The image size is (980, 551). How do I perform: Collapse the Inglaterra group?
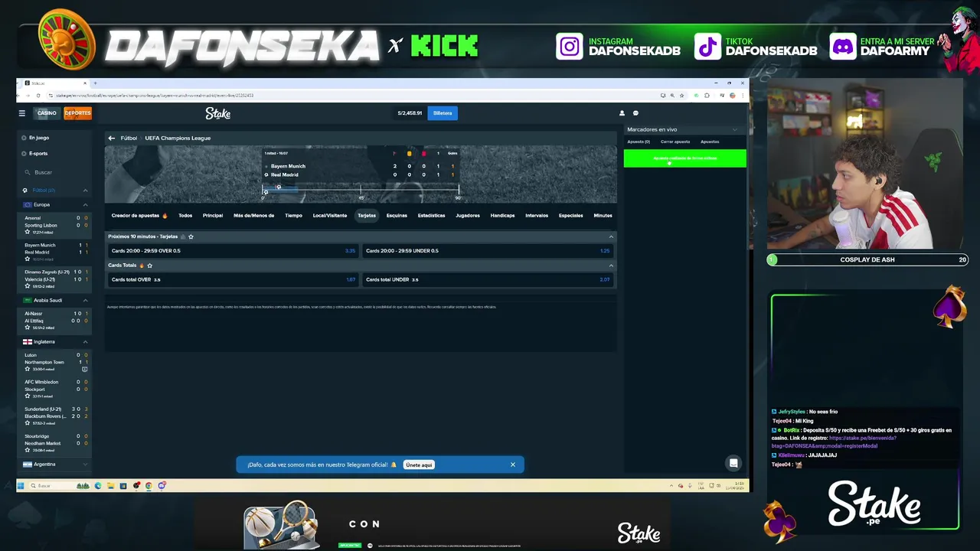85,341
